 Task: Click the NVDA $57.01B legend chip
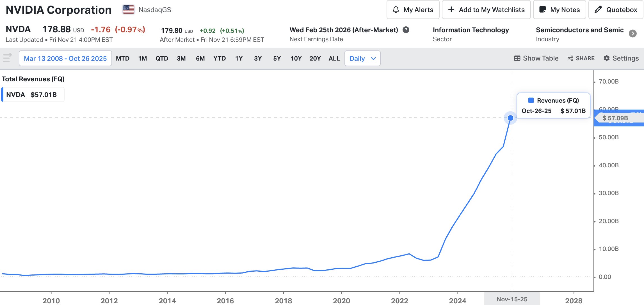tap(33, 95)
